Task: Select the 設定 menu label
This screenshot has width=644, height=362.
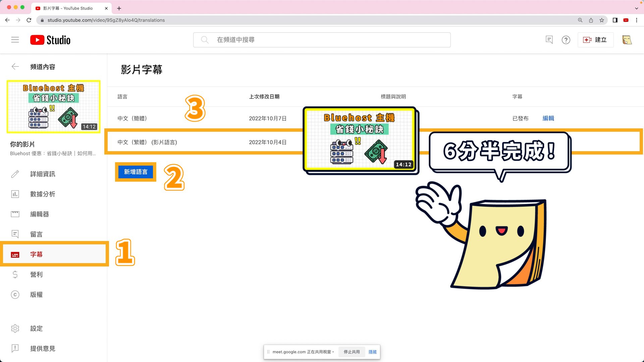Action: (x=36, y=328)
